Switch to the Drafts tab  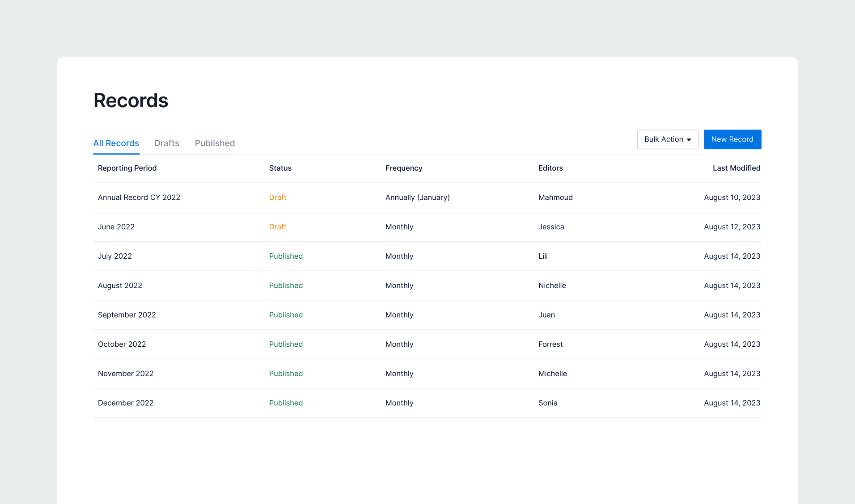pyautogui.click(x=166, y=143)
